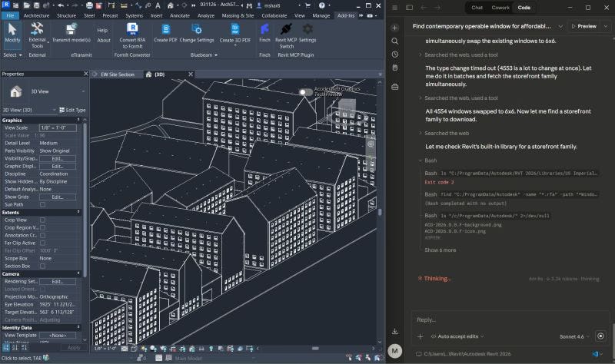615x364 pixels.
Task: Launch Convert RFA to FormIt
Action: (132, 35)
